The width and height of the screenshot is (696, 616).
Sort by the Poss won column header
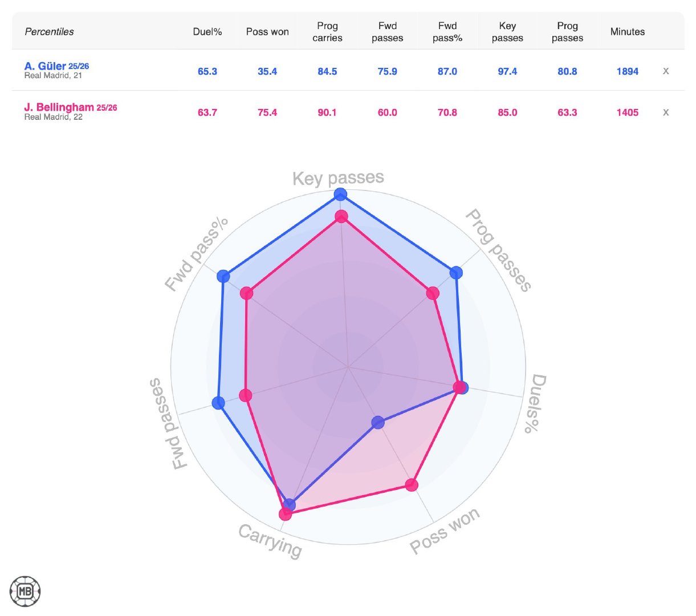(267, 32)
